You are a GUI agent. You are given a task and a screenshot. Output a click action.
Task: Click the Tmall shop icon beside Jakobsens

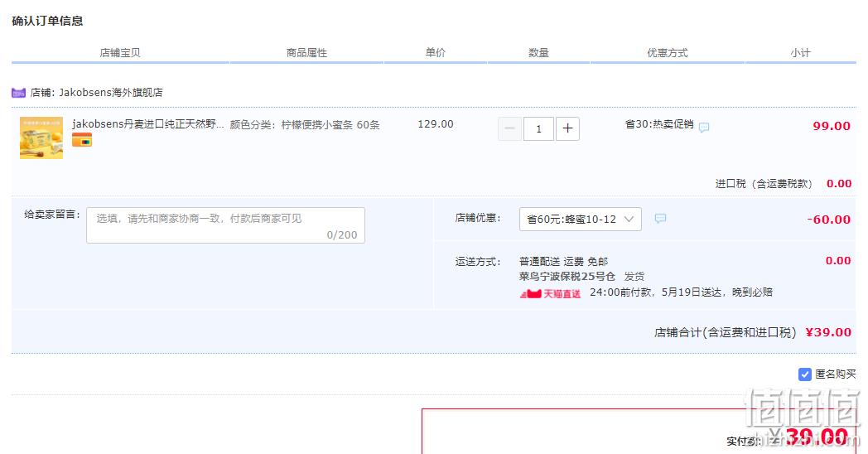[x=18, y=93]
